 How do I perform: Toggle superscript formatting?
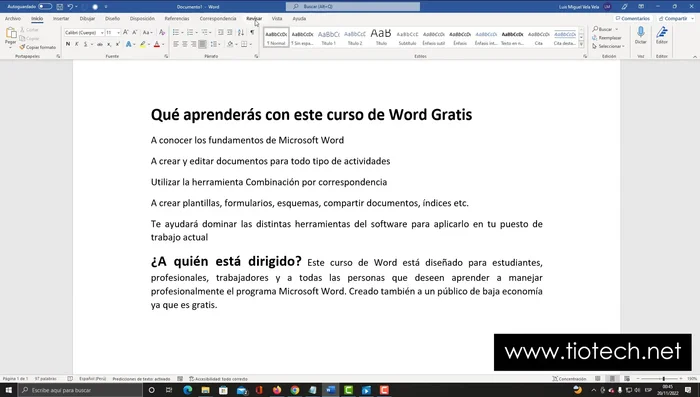pos(117,44)
